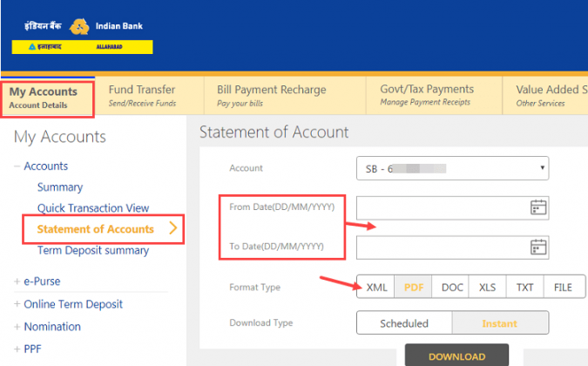Click the Download Type label

click(x=261, y=322)
